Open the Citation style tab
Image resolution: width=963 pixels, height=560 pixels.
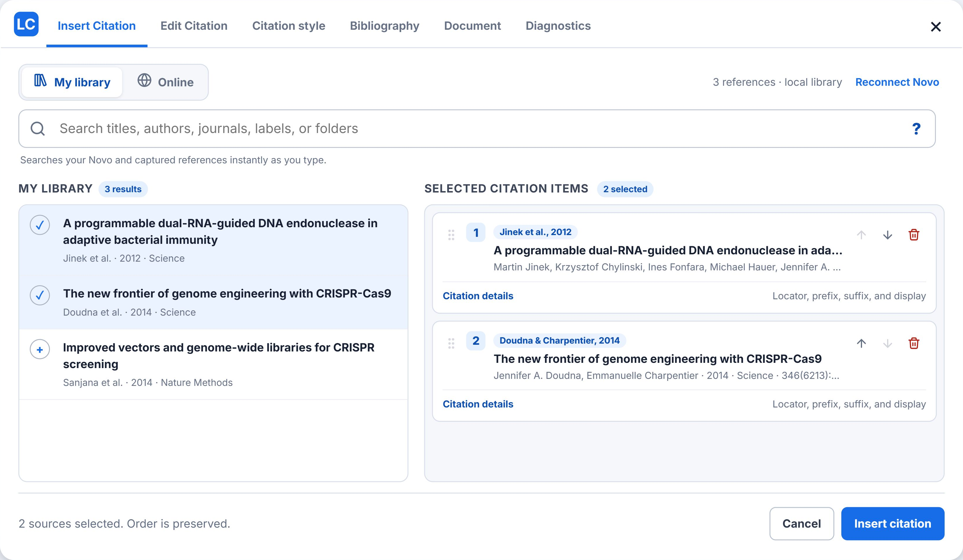pos(289,26)
